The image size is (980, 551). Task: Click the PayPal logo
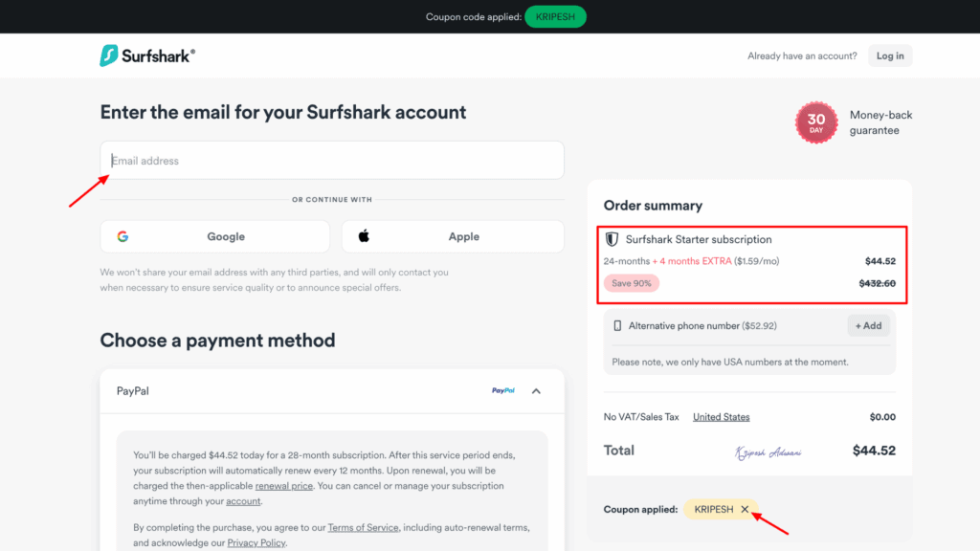point(503,390)
